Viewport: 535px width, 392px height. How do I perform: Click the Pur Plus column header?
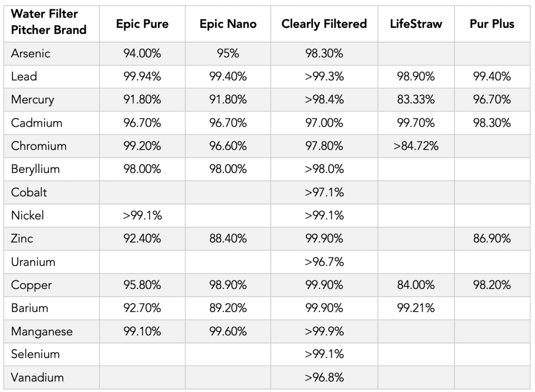point(492,24)
